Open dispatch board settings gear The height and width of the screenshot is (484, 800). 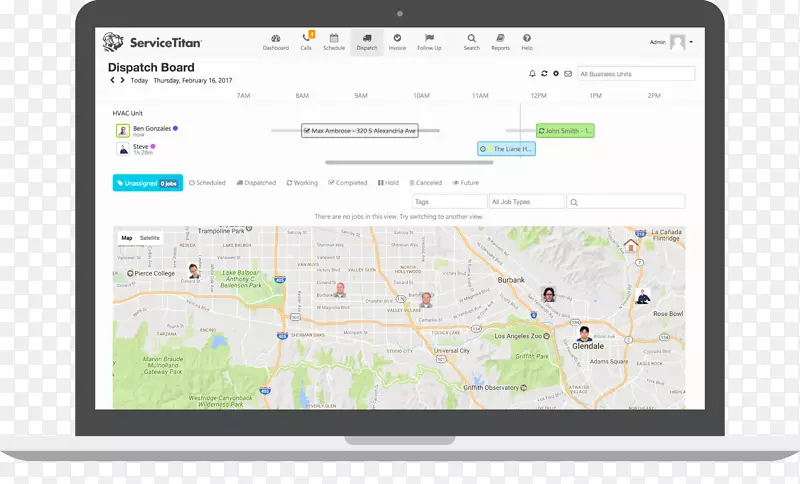point(556,74)
